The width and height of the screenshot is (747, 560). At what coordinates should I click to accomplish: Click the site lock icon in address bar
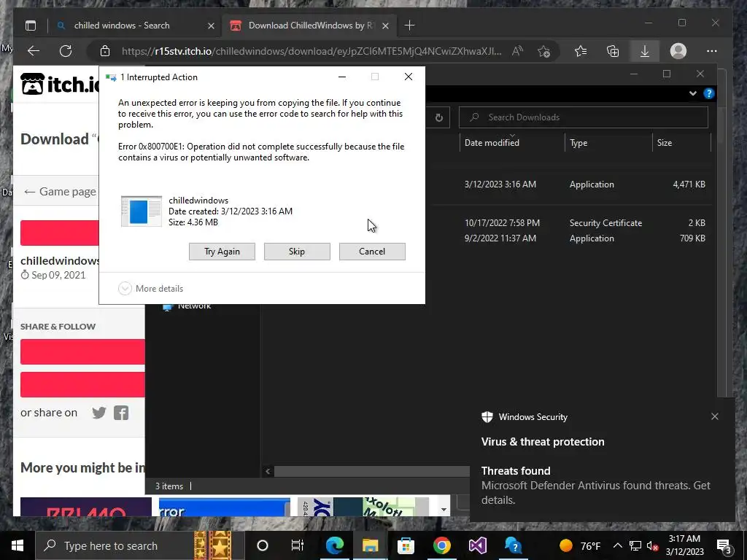click(x=105, y=51)
